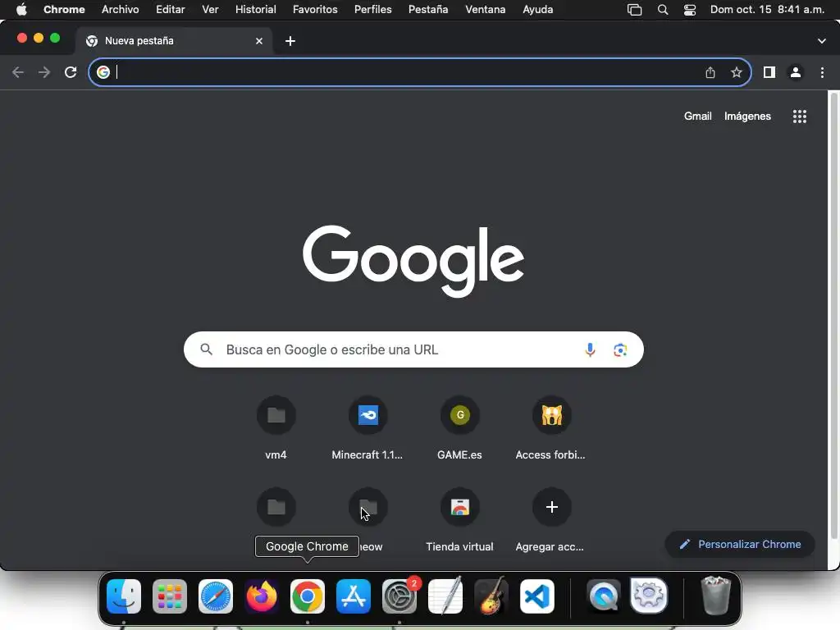Bookmark this tab with the star icon
The image size is (840, 630).
coord(737,72)
